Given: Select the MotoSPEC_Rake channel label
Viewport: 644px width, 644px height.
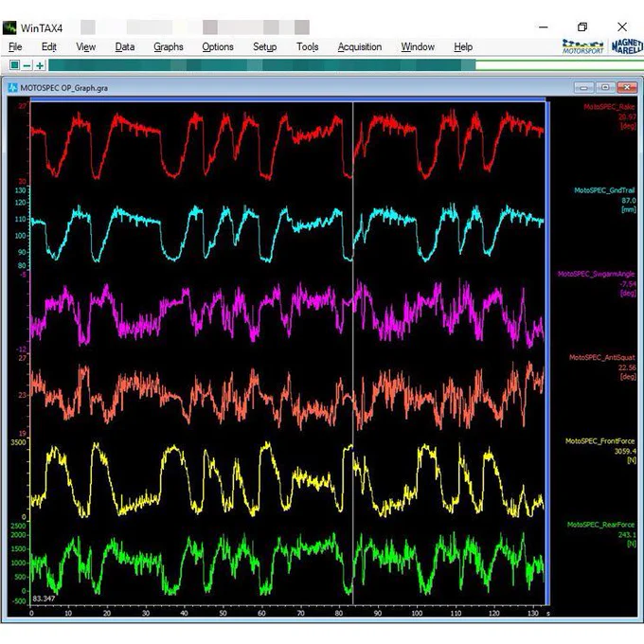Looking at the screenshot, I should click(x=609, y=107).
